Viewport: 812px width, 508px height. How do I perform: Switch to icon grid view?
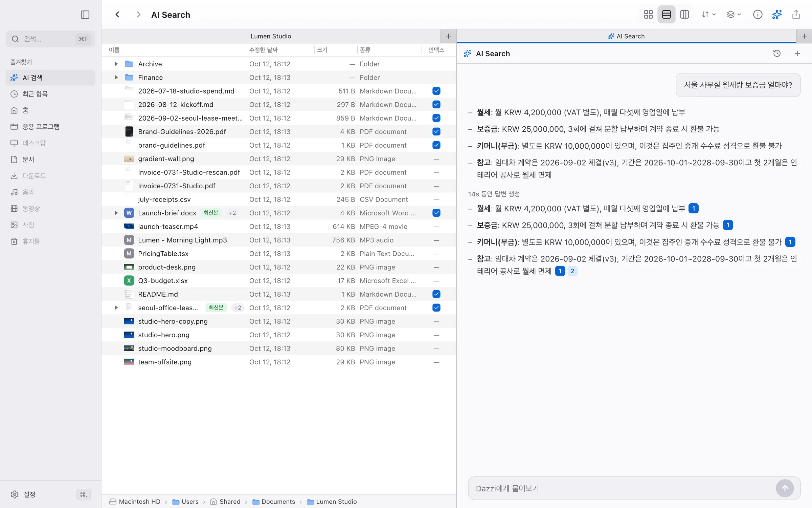pos(648,15)
